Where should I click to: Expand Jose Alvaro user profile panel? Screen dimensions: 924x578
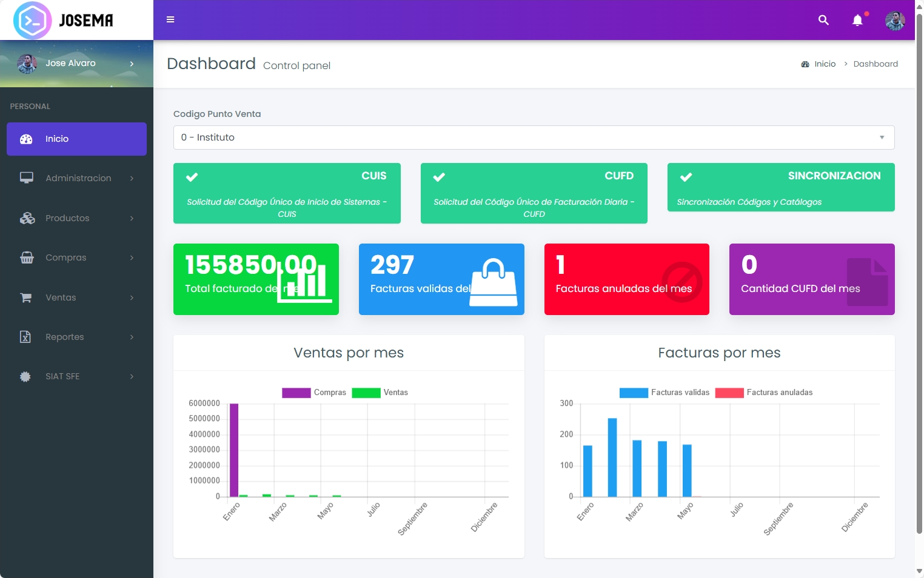coord(77,64)
